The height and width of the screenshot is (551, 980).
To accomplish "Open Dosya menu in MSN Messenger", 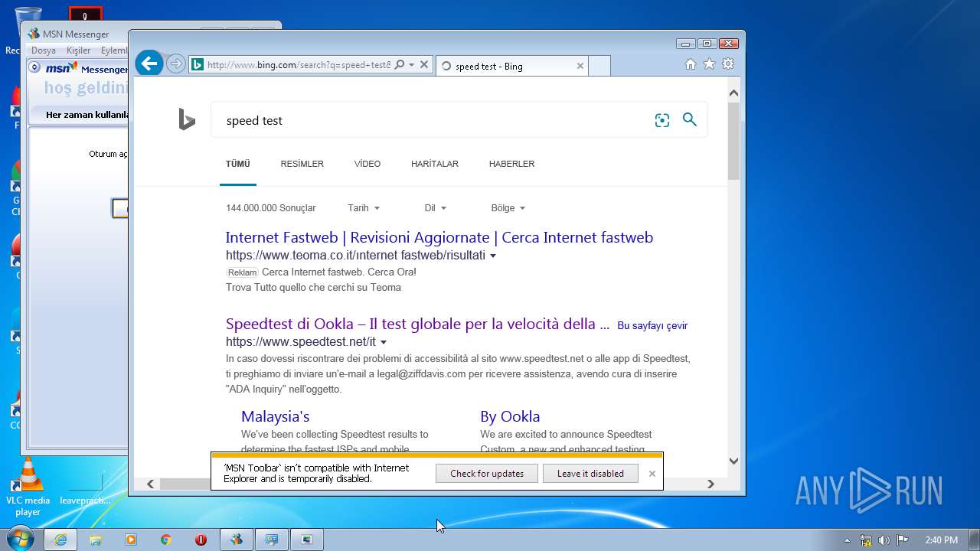I will (44, 51).
